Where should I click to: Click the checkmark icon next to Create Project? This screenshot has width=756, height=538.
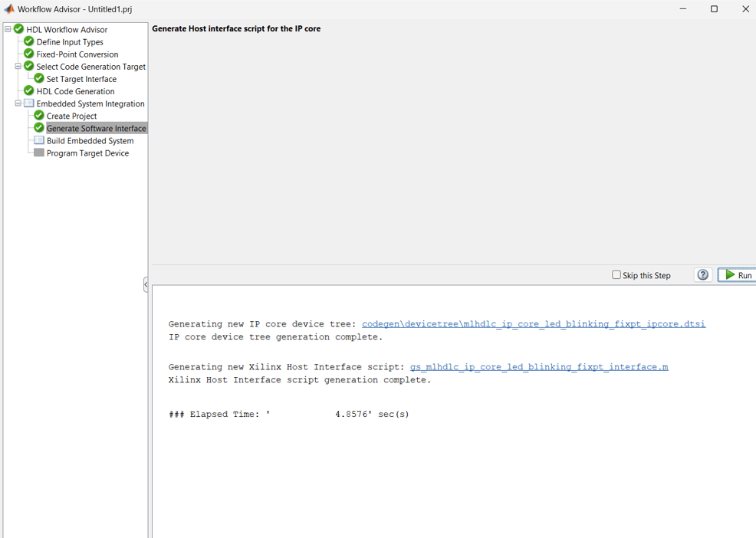38,116
